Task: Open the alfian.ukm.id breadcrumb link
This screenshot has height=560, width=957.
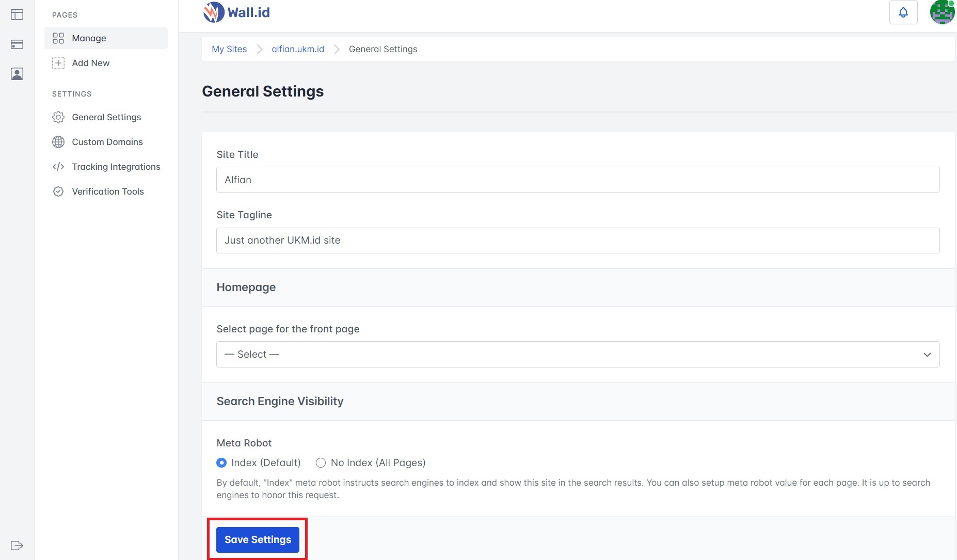Action: 297,49
